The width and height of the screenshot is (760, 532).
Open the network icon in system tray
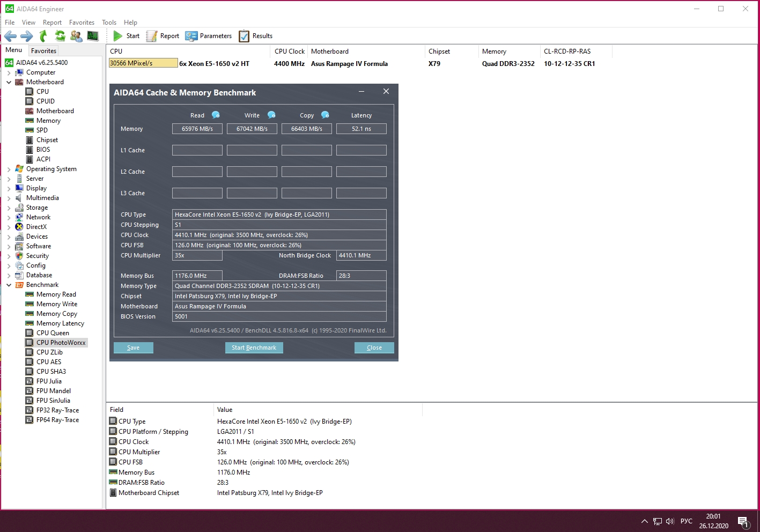coord(658,521)
